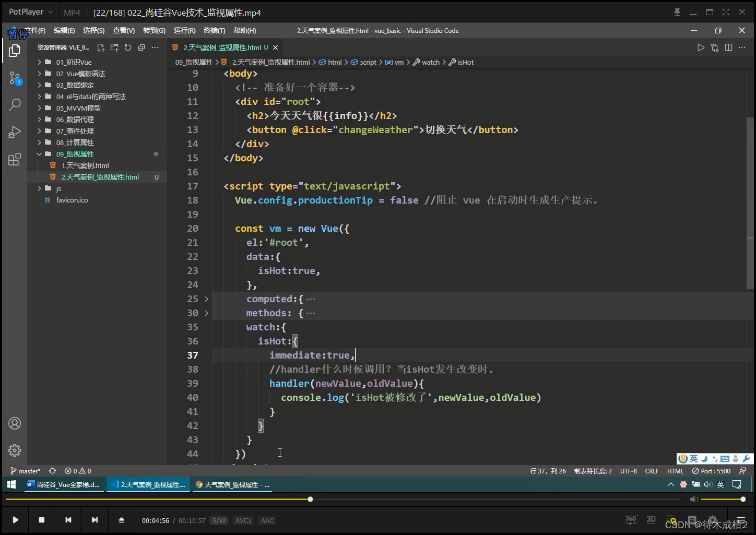Collapse all folders in the explorer
The height and width of the screenshot is (535, 756).
(141, 47)
